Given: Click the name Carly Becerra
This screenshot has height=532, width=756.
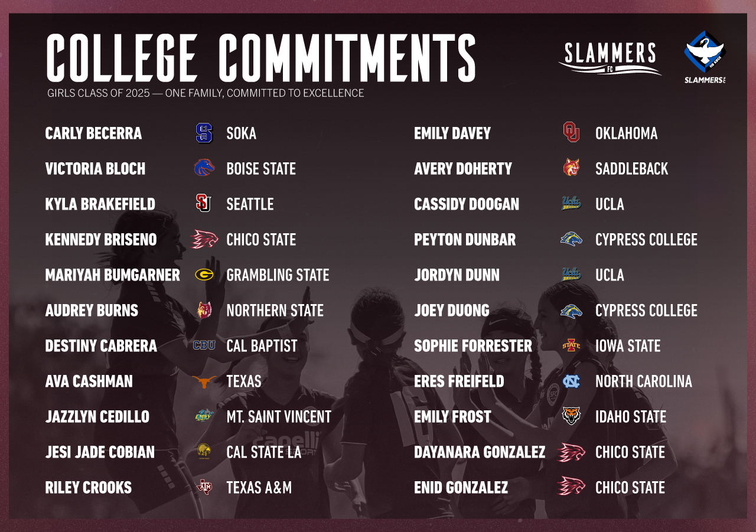Looking at the screenshot, I should click(93, 133).
